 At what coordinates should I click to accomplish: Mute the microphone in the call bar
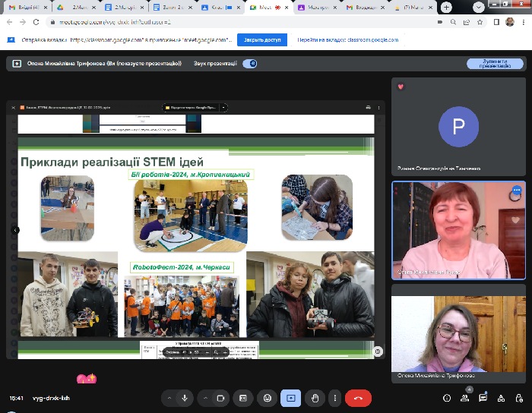point(185,398)
